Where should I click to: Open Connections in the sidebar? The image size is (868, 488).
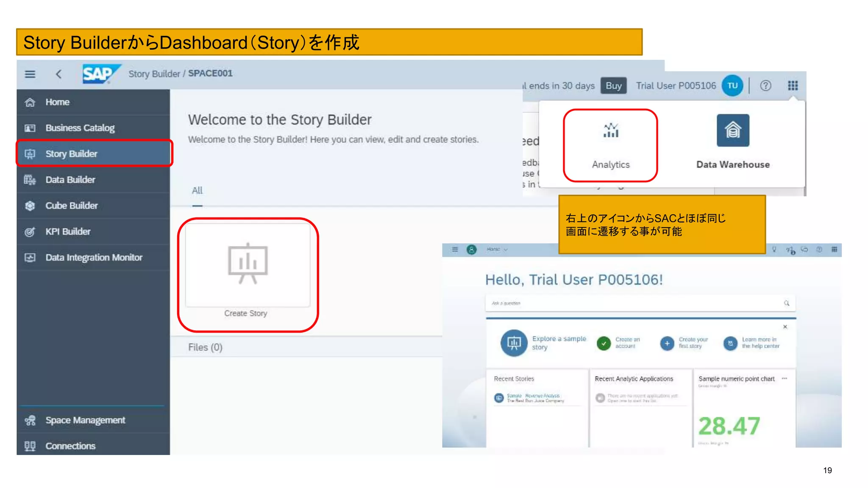93,446
